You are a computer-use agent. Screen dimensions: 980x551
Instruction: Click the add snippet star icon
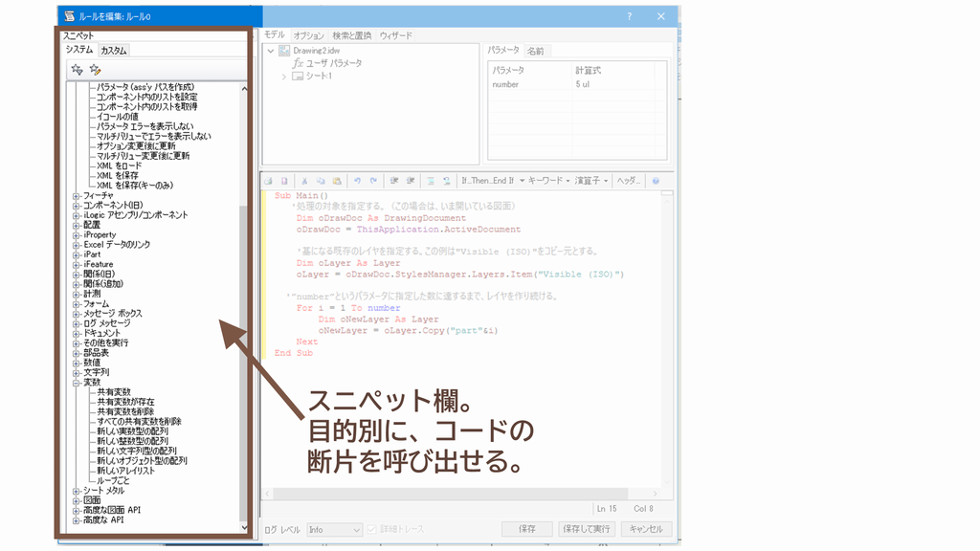[x=78, y=69]
